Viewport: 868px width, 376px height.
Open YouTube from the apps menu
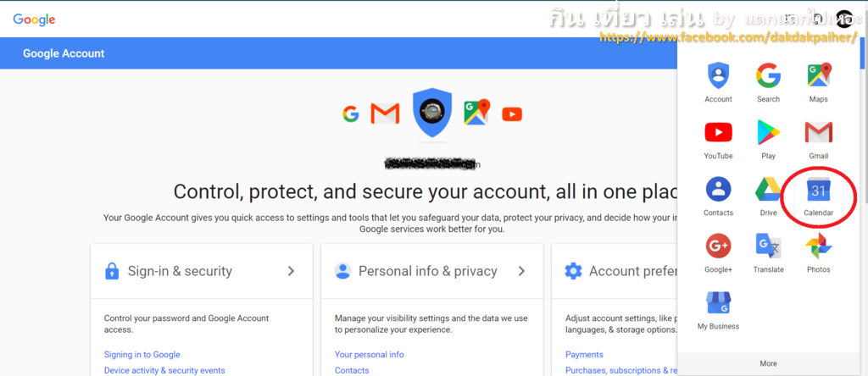(x=718, y=140)
